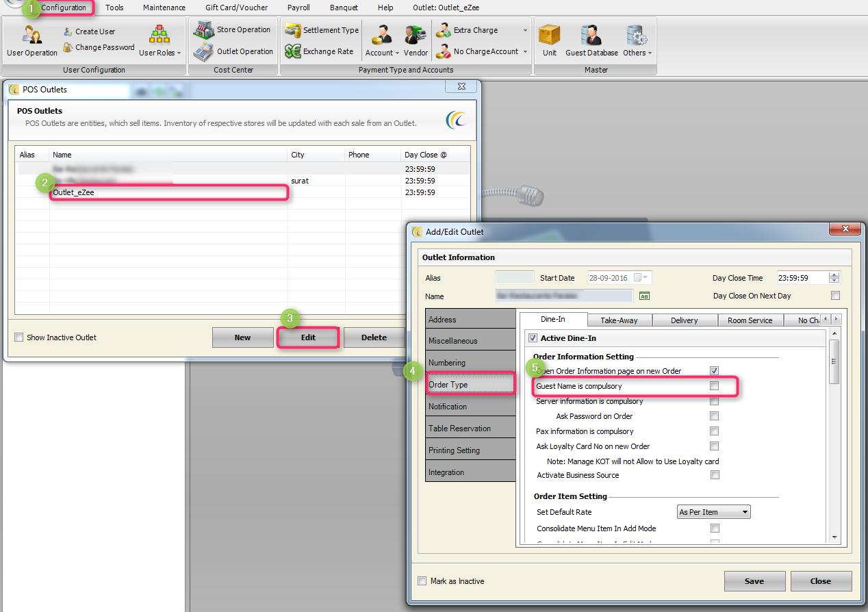Screen dimensions: 868x612
Task: Open the Start Date calendar picker
Action: pyautogui.click(x=642, y=278)
